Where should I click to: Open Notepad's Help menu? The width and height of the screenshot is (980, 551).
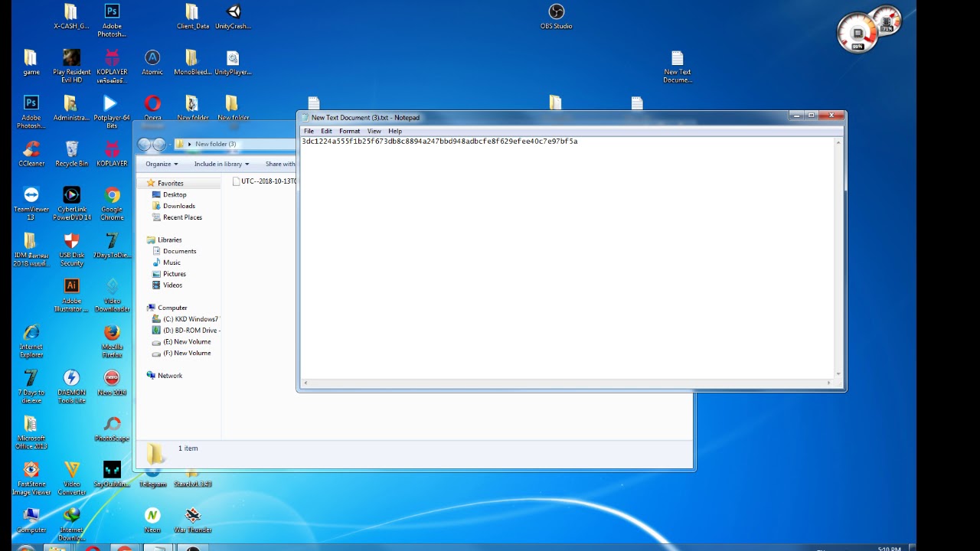(x=395, y=131)
